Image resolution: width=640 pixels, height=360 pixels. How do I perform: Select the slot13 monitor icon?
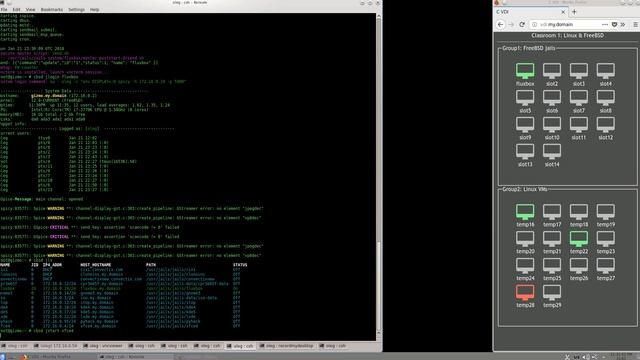[x=525, y=151]
